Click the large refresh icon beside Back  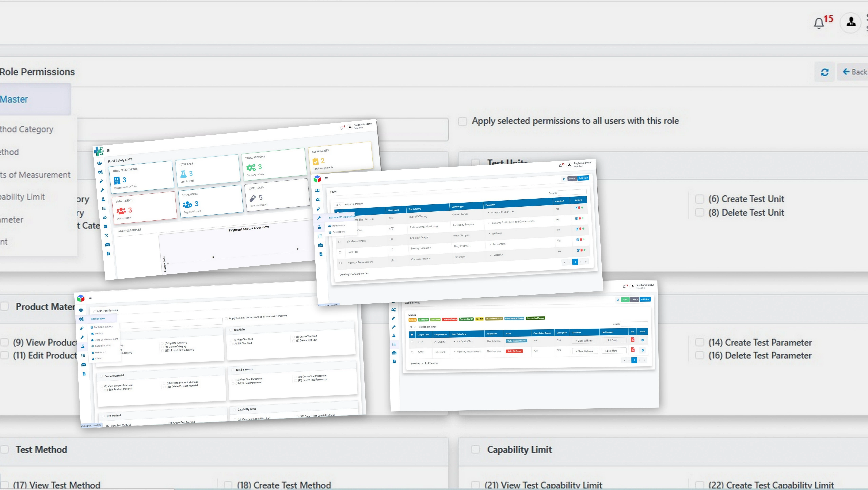click(825, 72)
